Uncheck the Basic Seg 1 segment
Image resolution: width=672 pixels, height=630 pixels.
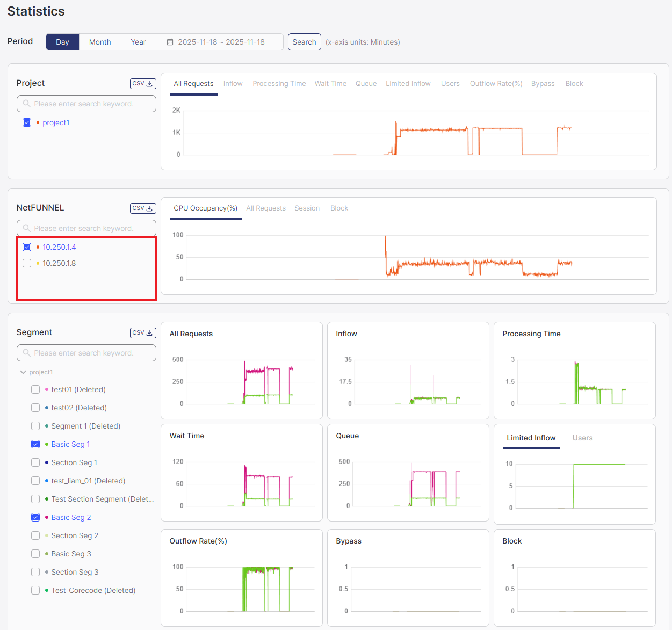pyautogui.click(x=35, y=444)
